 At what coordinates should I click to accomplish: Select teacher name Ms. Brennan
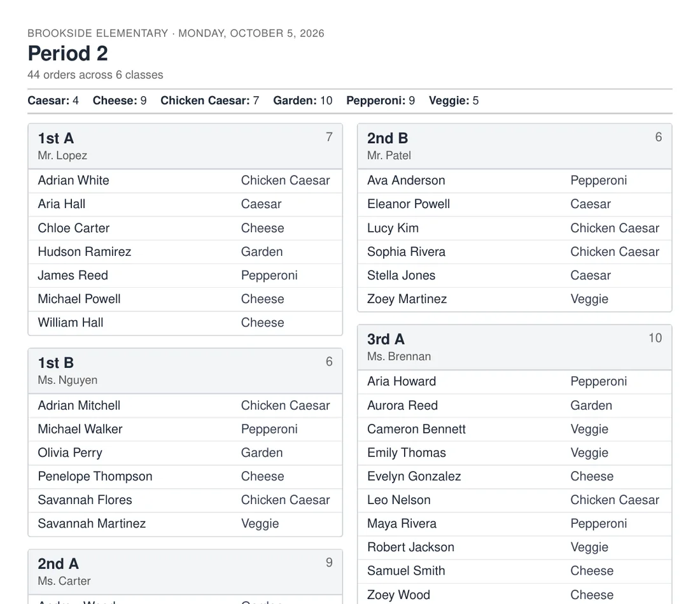(x=399, y=356)
